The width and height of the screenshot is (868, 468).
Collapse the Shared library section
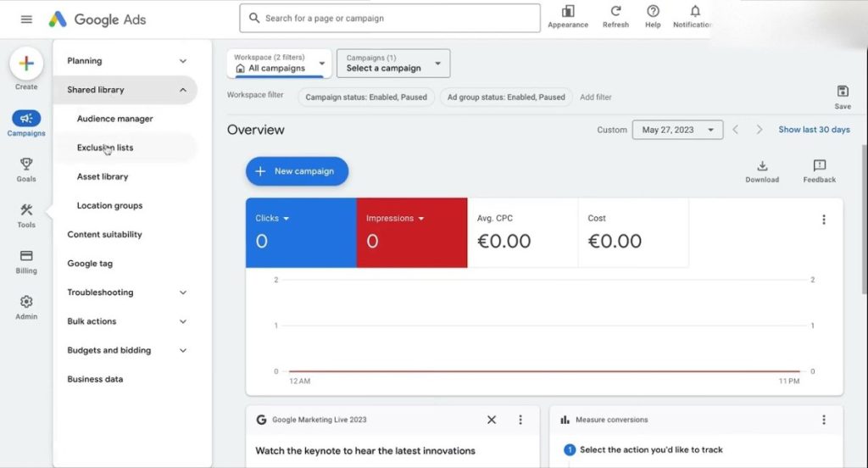tap(183, 90)
